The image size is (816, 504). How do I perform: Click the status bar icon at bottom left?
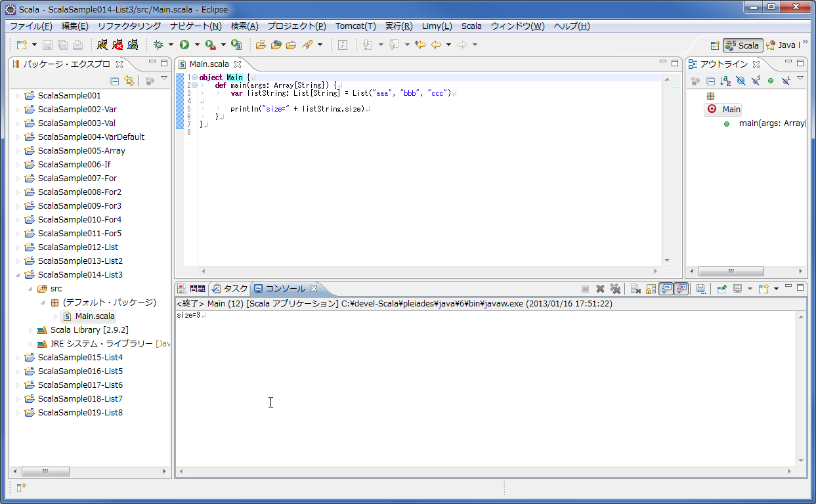point(21,487)
